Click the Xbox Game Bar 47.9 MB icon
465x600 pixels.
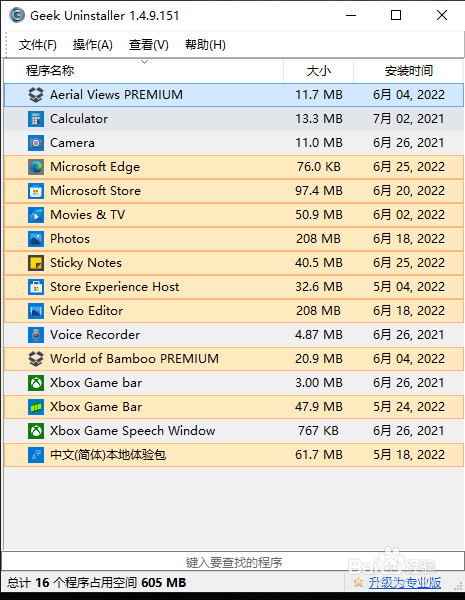pos(36,407)
